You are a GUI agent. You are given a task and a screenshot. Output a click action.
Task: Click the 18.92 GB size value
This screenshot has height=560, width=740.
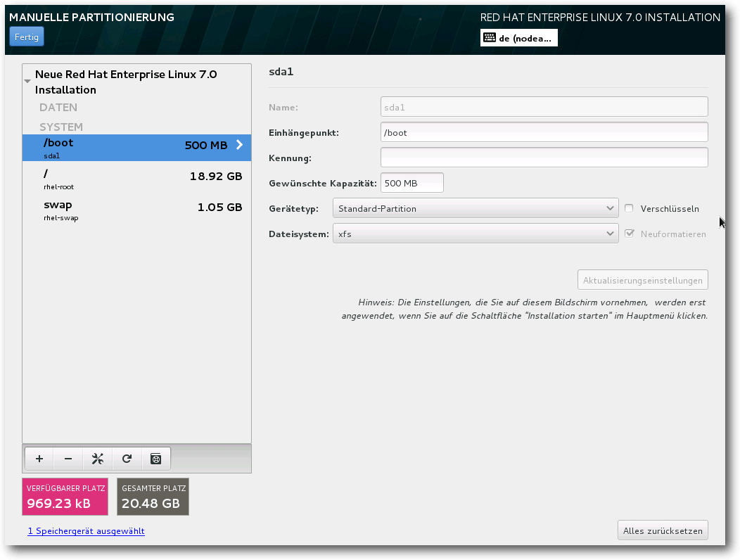click(216, 176)
